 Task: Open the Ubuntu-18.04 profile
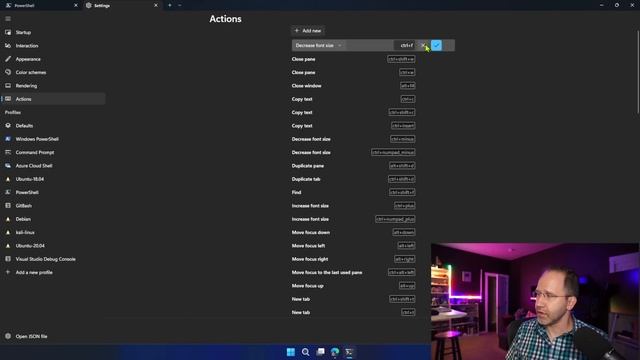[53, 179]
